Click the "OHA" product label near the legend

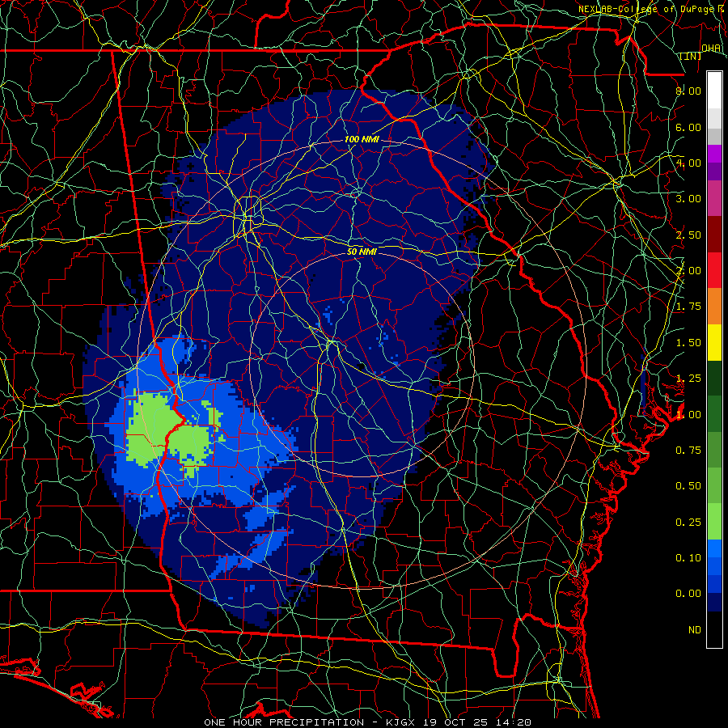pos(711,49)
